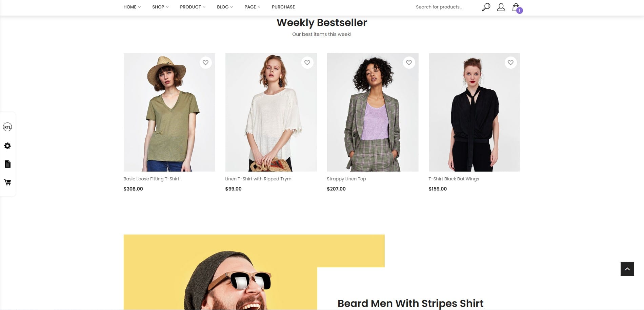644x310 pixels.
Task: Open the settings gear in side panel
Action: click(7, 146)
